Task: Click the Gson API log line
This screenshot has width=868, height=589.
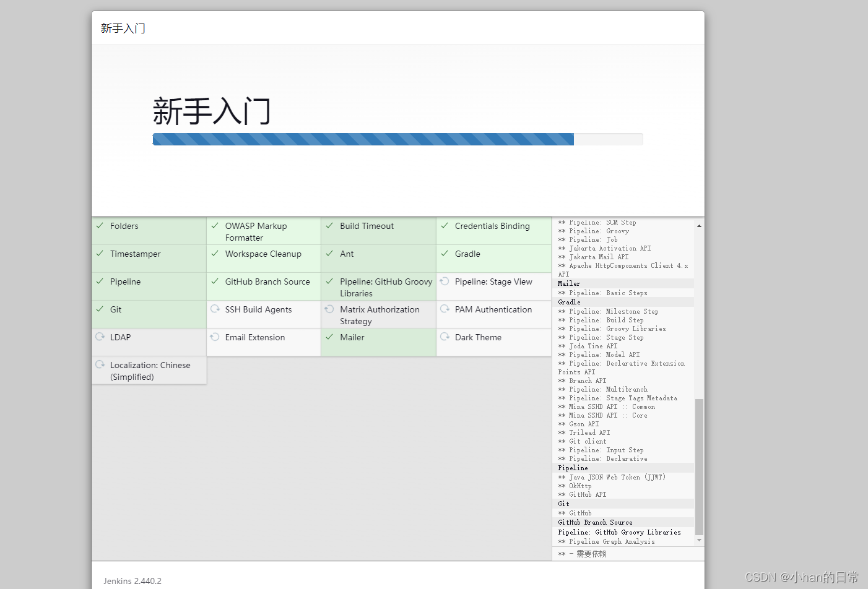Action: pos(578,424)
